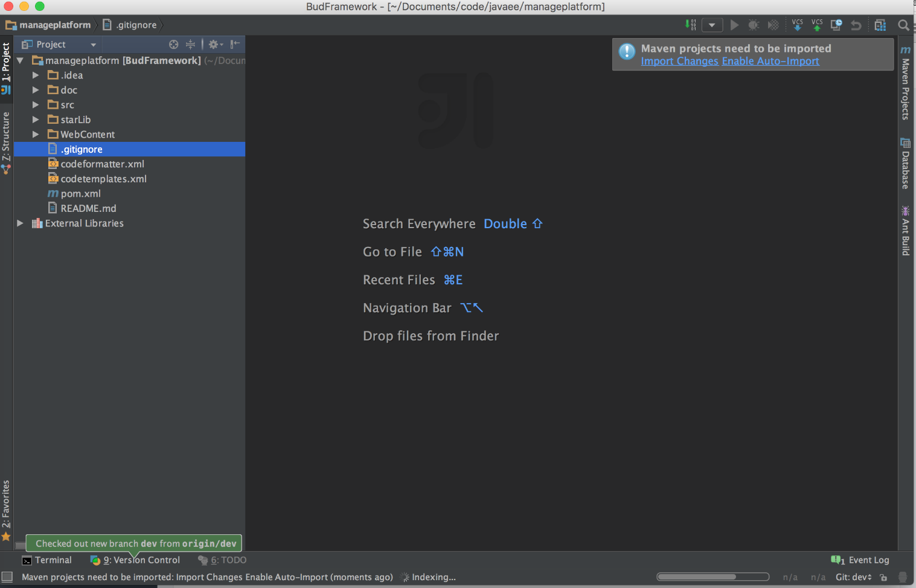The width and height of the screenshot is (916, 588).
Task: Click the Indexing... status text
Action: 434,577
